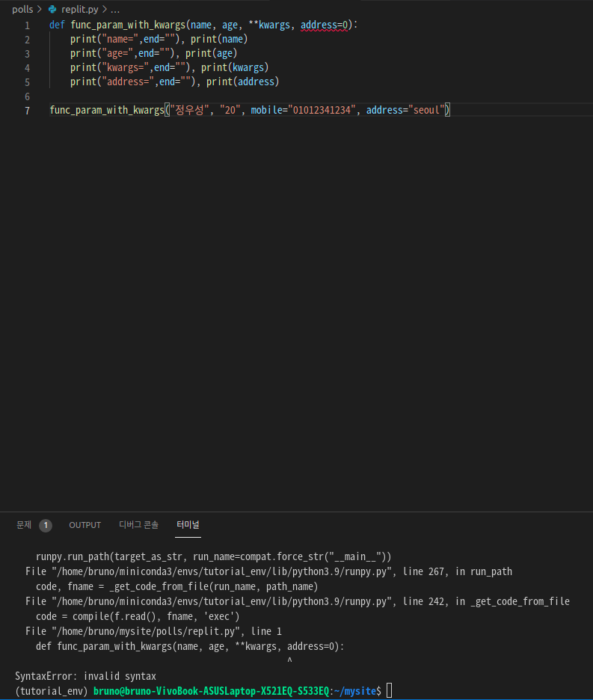Switch to the 디버그 콘솔 tab
The image size is (593, 700).
coord(138,525)
